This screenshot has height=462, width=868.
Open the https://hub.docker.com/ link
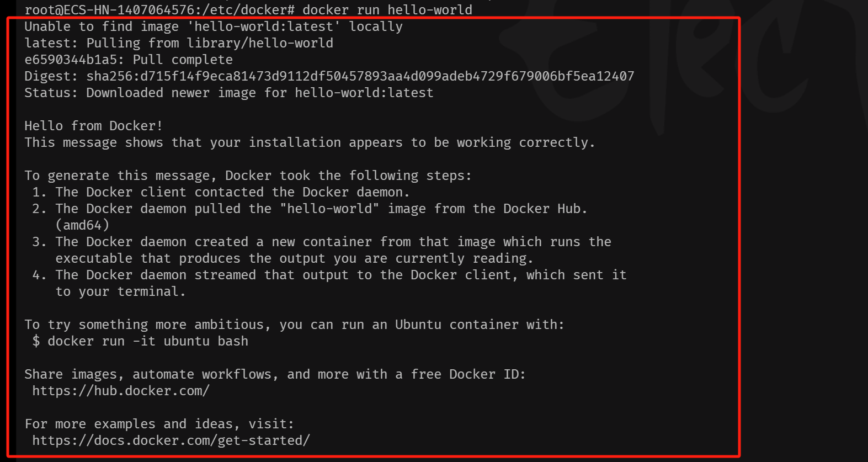[121, 391]
